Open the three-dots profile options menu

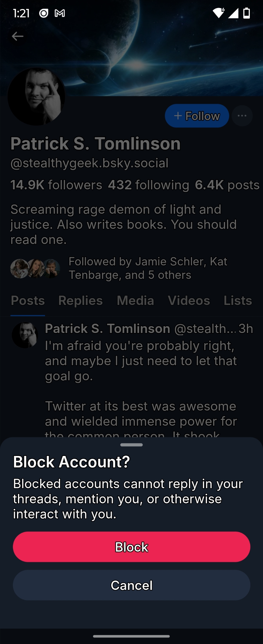pyautogui.click(x=242, y=116)
